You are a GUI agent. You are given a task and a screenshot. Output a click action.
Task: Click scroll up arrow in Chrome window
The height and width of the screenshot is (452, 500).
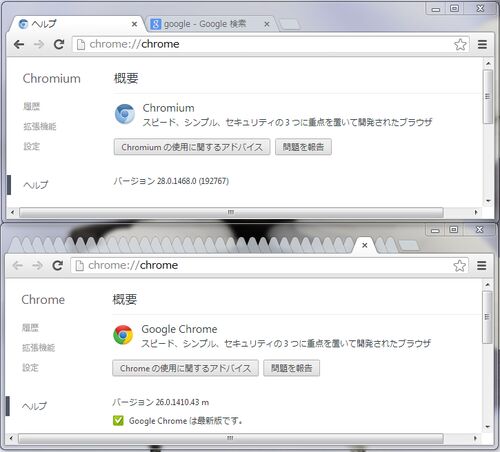(487, 285)
